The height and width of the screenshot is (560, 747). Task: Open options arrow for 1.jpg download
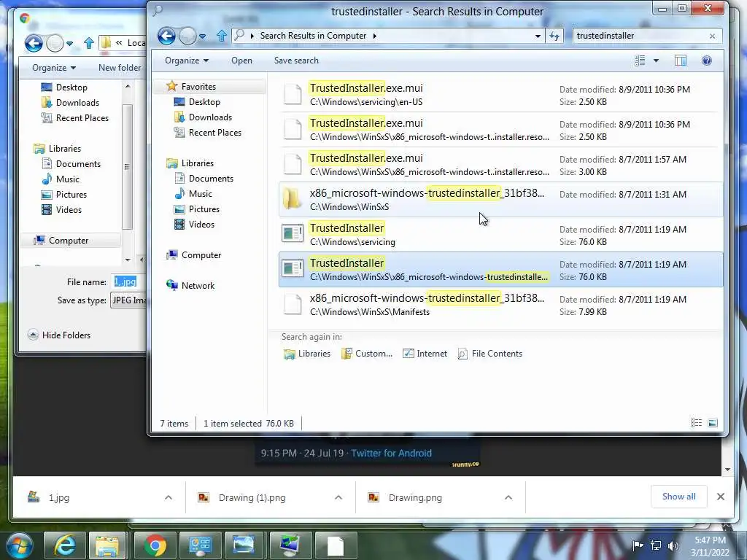pyautogui.click(x=169, y=497)
